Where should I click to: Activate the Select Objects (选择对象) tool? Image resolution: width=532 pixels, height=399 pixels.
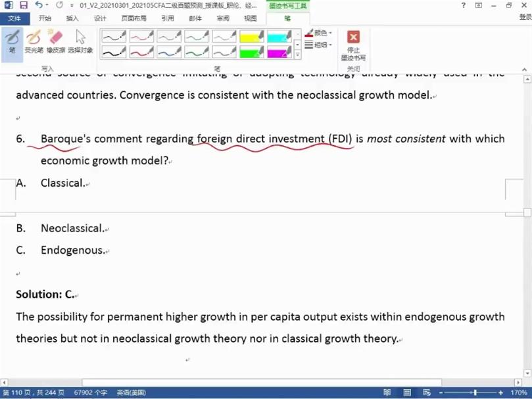coord(80,41)
